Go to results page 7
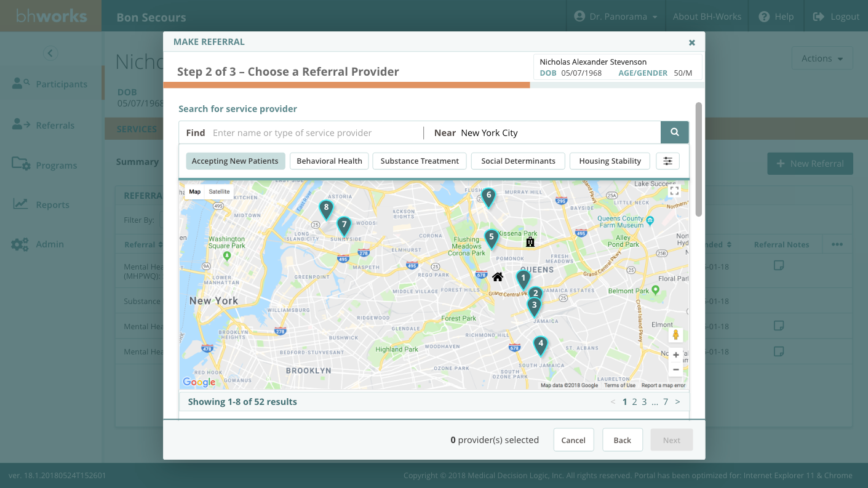The image size is (868, 488). point(666,402)
